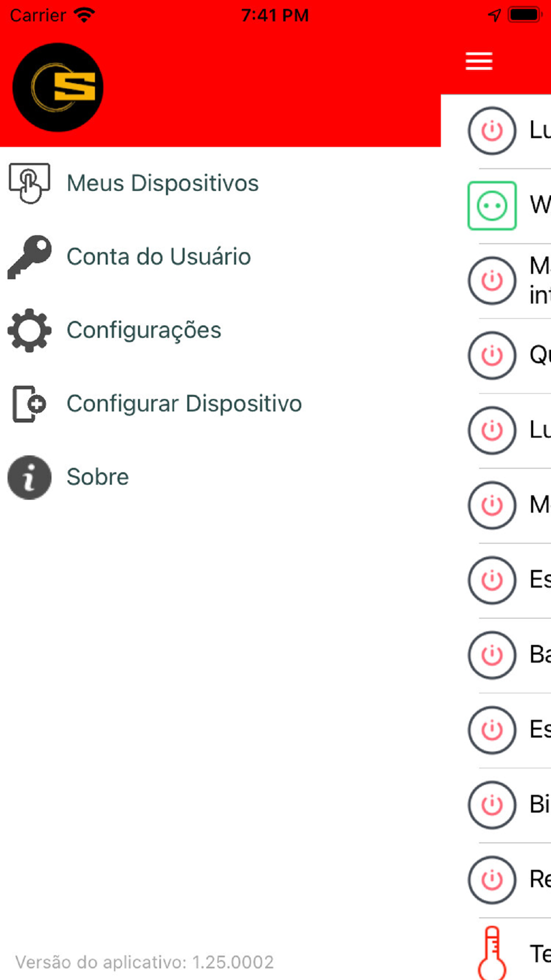Open Conta do Usuário menu item
The width and height of the screenshot is (551, 980).
click(159, 257)
